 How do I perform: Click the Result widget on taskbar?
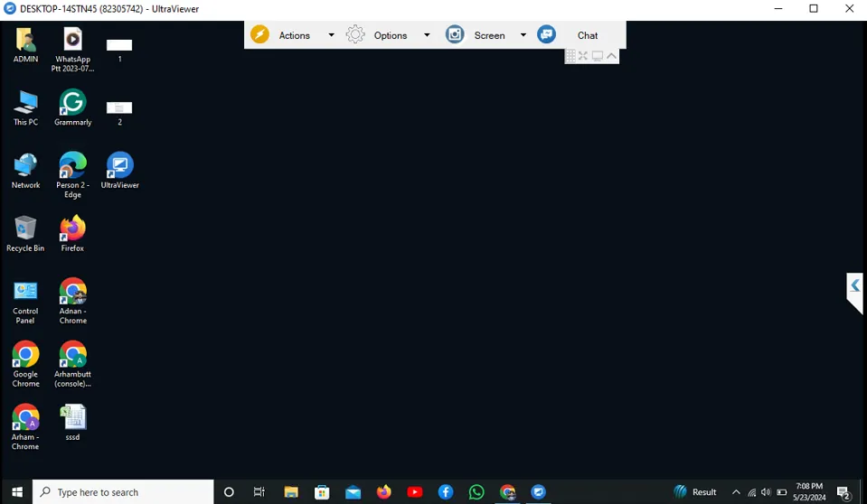[695, 492]
